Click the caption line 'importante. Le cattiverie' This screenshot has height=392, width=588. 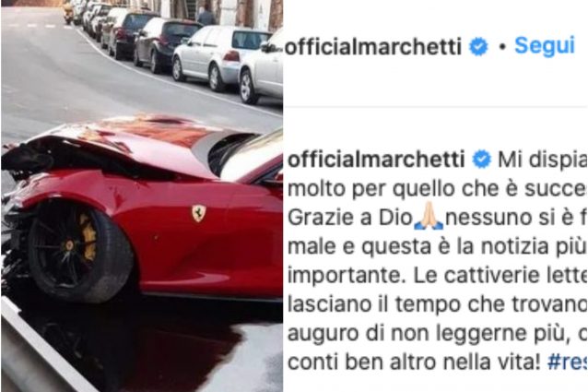point(437,276)
